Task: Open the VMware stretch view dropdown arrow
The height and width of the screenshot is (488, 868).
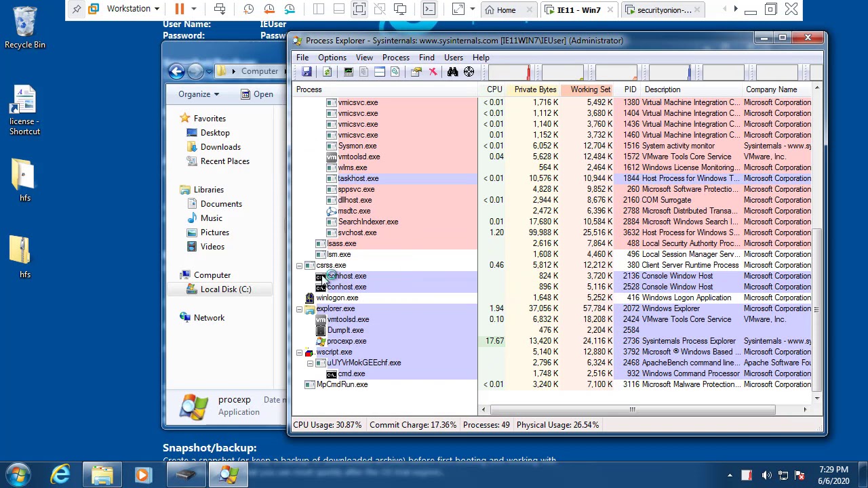Action: (x=472, y=9)
